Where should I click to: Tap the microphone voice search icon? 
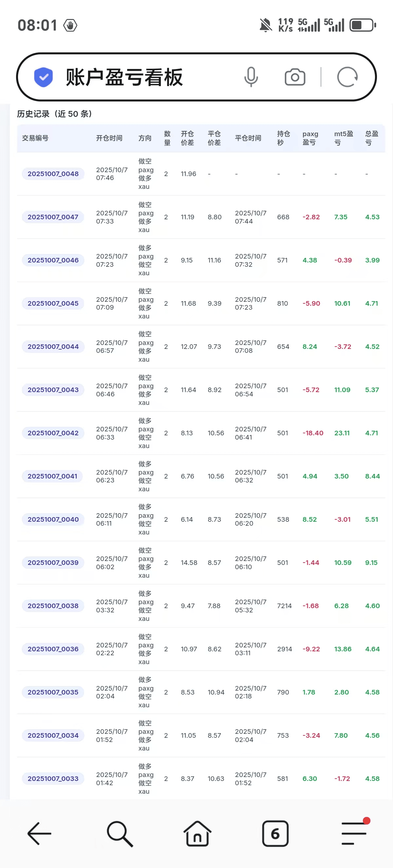251,77
